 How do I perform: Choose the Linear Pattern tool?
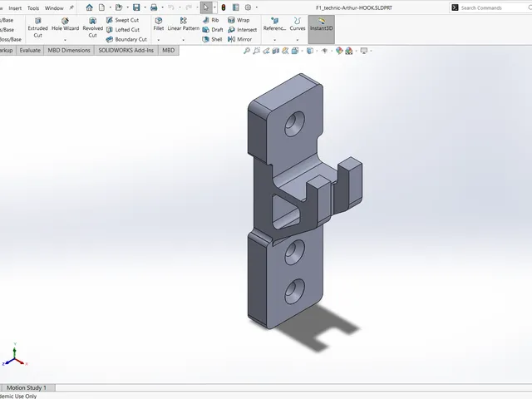pos(183,24)
